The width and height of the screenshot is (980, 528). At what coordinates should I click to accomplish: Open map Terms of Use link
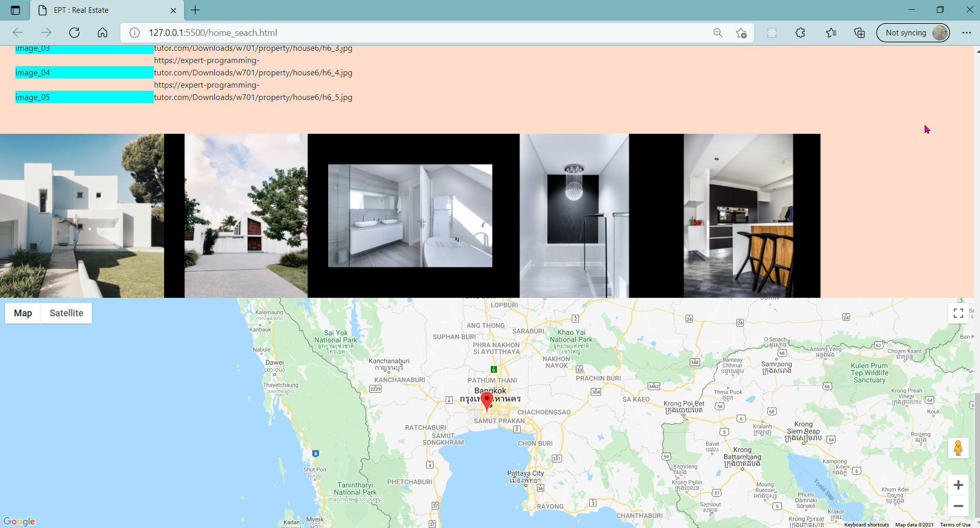point(955,524)
